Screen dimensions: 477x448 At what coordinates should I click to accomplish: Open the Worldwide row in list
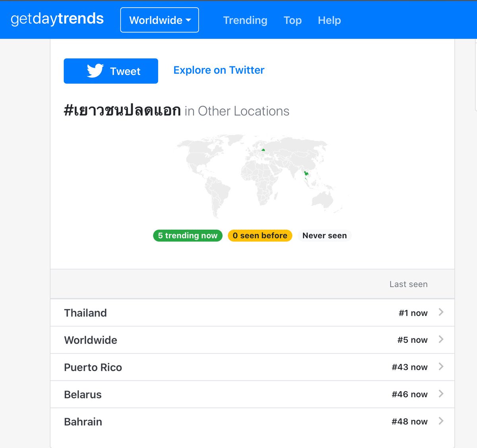click(x=252, y=340)
